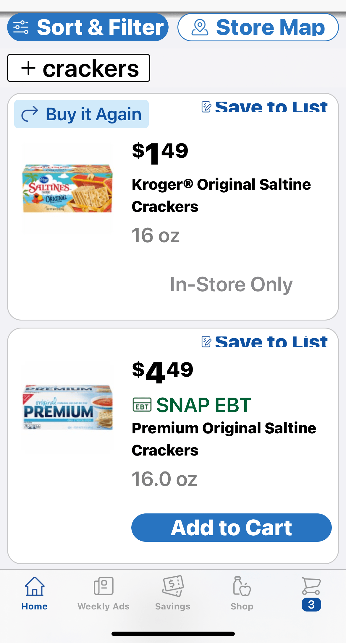
Task: Tap the filter sliders icon
Action: [21, 27]
